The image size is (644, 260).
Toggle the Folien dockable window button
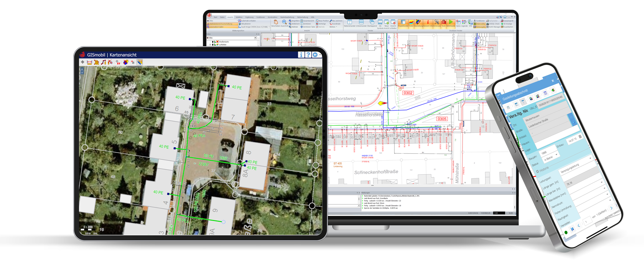click(411, 23)
